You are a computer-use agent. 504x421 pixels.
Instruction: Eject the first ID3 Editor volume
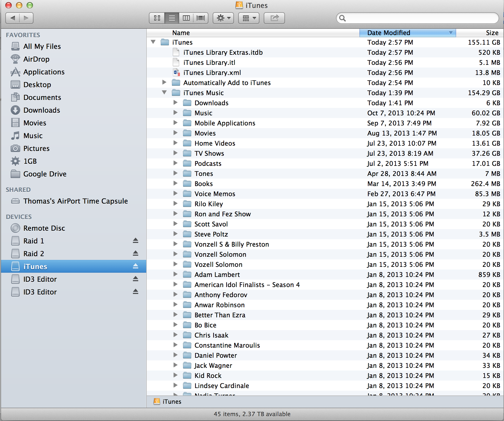(136, 279)
